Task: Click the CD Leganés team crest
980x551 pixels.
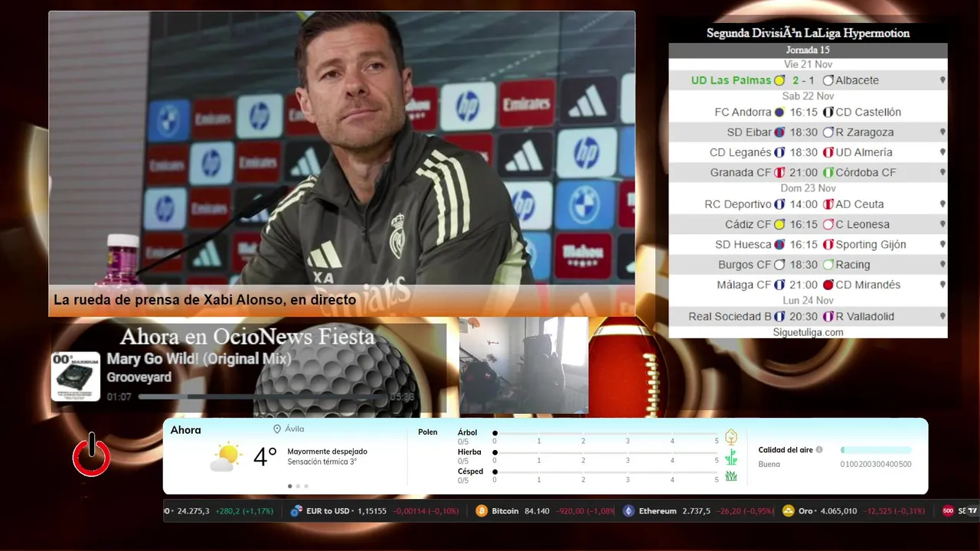Action: (x=779, y=152)
